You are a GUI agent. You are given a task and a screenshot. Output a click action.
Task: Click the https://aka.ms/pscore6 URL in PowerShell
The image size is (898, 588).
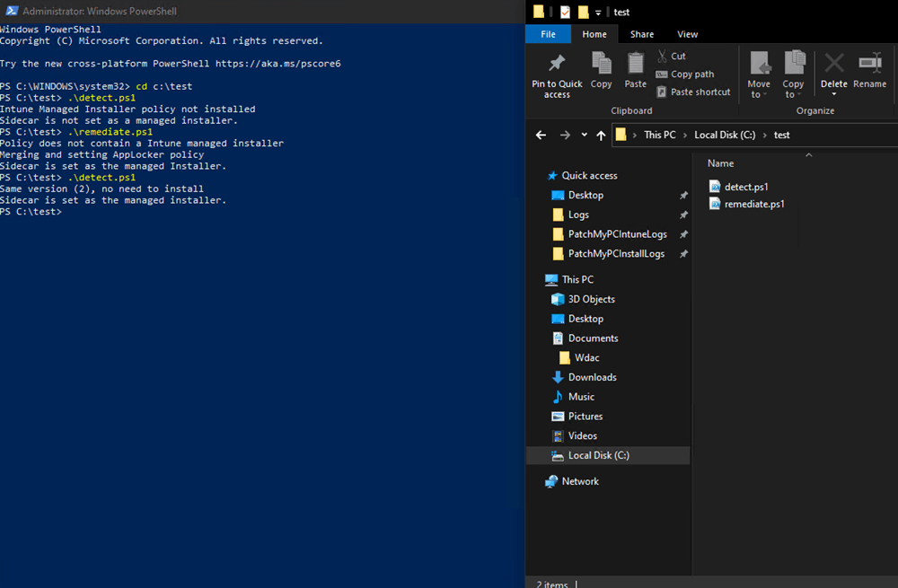(278, 64)
